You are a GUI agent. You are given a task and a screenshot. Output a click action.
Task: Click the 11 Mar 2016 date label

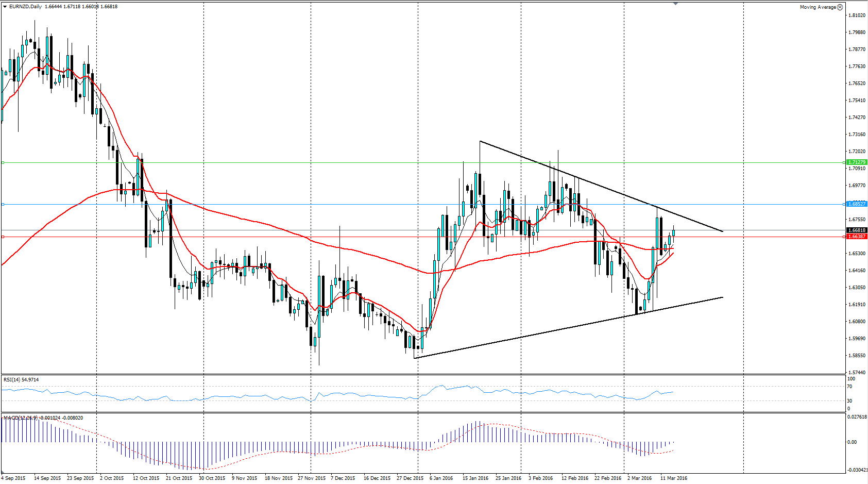pyautogui.click(x=673, y=478)
